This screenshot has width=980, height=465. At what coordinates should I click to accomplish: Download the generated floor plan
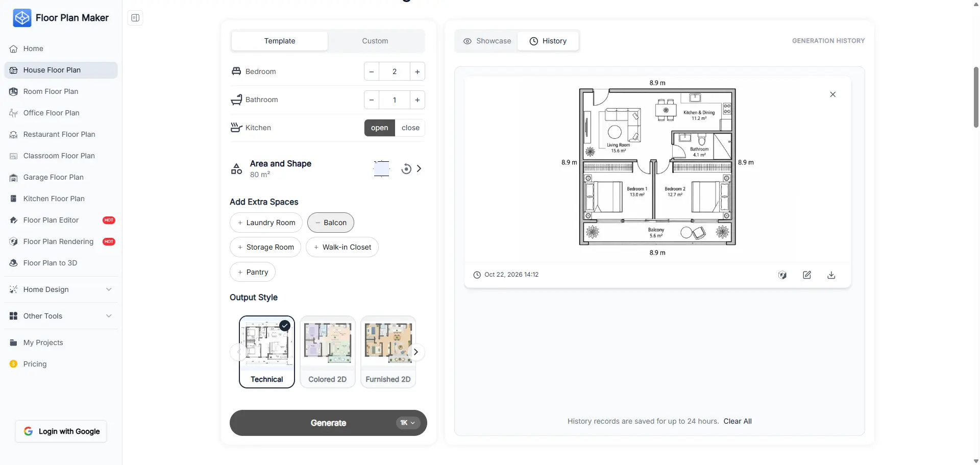pyautogui.click(x=831, y=275)
